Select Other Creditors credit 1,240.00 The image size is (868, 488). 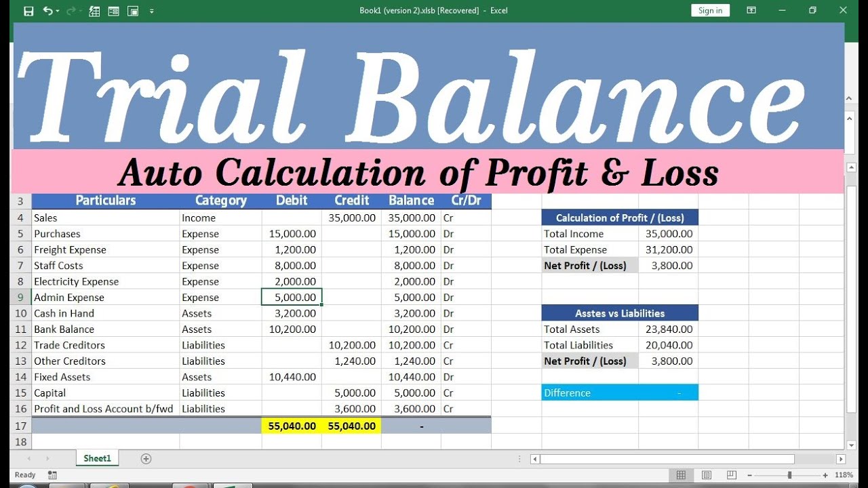351,361
